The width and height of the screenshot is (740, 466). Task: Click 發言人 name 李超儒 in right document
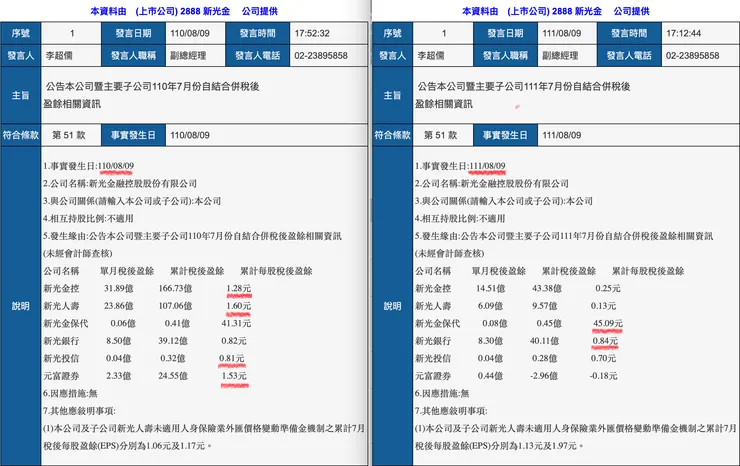coord(431,56)
